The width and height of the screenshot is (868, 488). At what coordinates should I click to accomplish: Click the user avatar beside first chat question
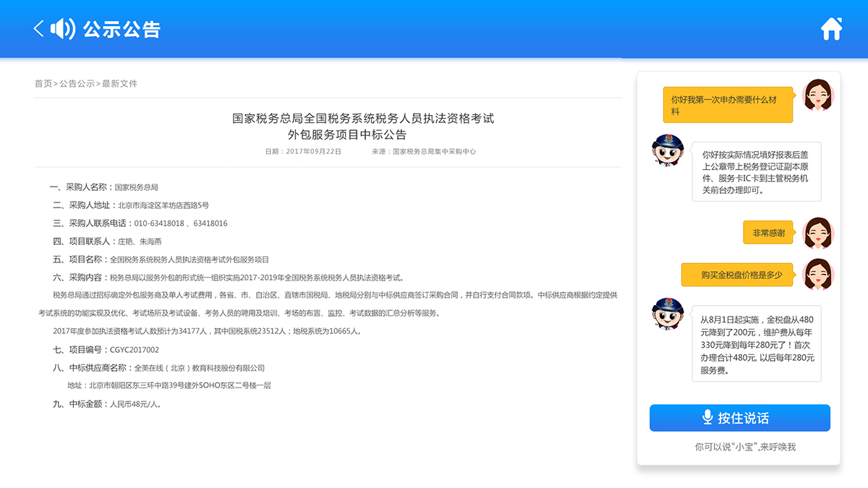click(x=818, y=95)
